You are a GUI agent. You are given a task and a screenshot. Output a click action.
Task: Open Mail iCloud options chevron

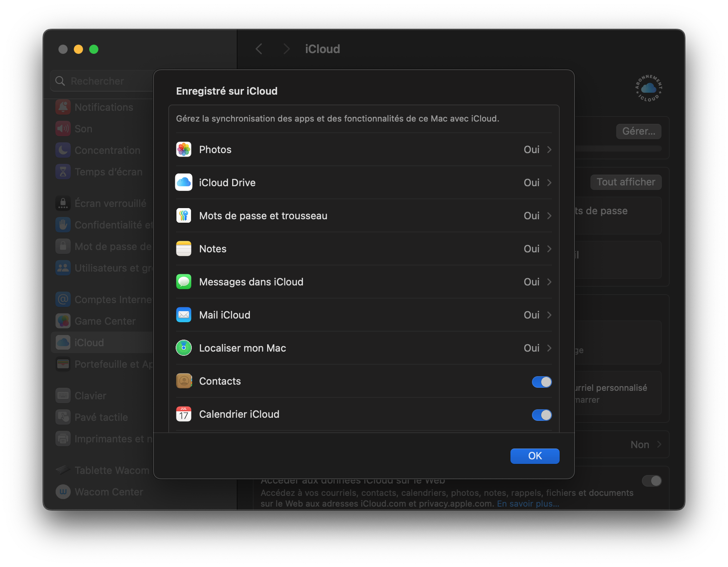click(x=549, y=315)
